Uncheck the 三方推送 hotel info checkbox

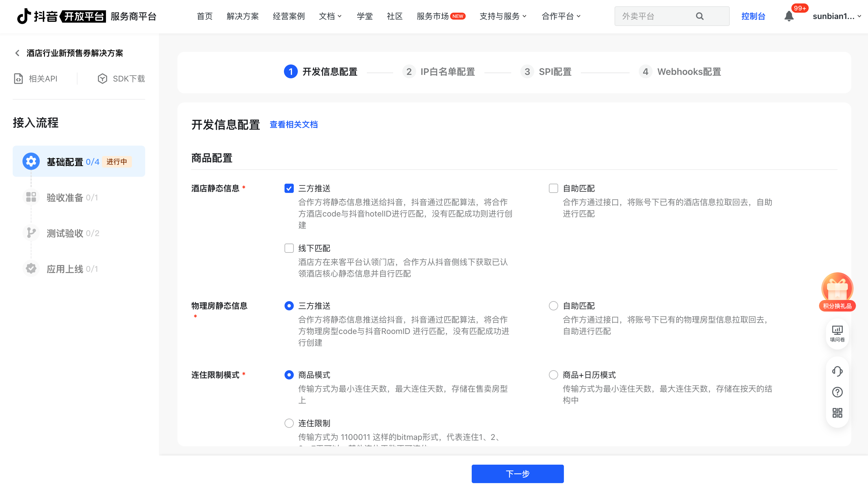pyautogui.click(x=289, y=188)
